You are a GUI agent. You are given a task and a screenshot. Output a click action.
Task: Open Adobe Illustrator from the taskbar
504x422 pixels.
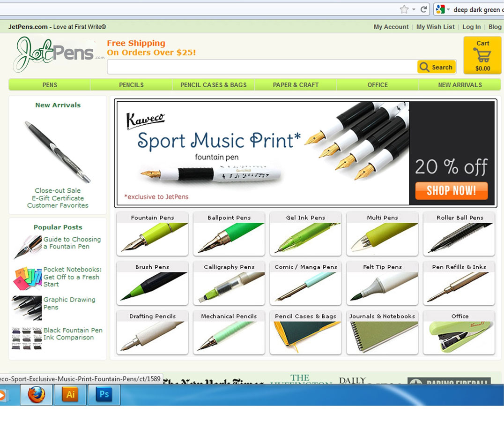70,395
